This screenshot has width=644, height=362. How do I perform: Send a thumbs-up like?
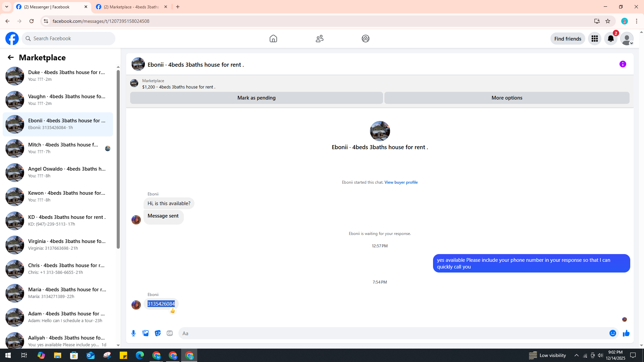626,333
